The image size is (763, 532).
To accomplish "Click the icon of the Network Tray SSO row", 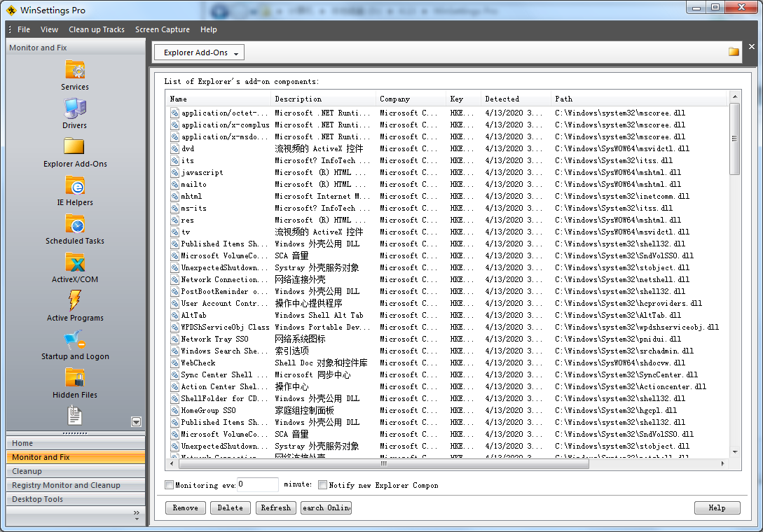I will [x=174, y=339].
